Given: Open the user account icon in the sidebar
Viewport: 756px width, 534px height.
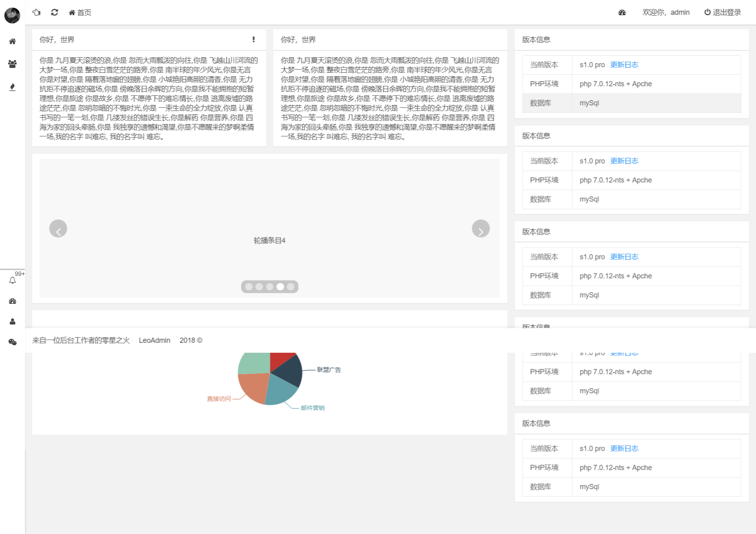Looking at the screenshot, I should [12, 322].
